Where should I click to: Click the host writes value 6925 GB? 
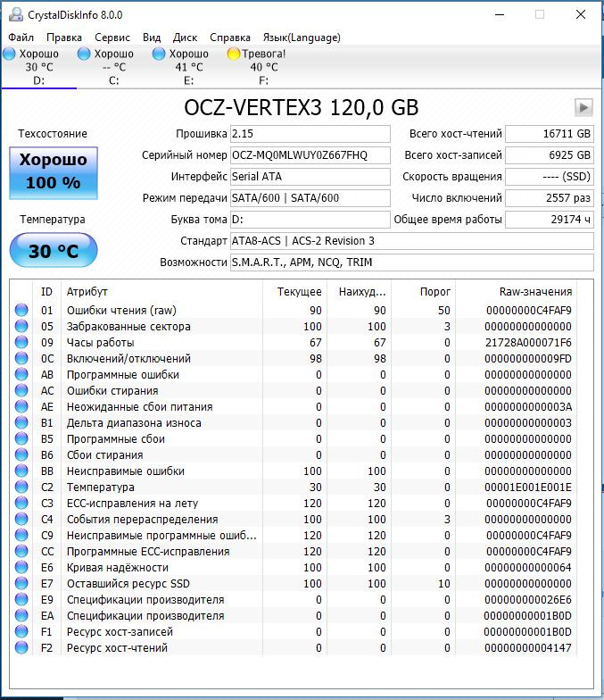coord(550,155)
